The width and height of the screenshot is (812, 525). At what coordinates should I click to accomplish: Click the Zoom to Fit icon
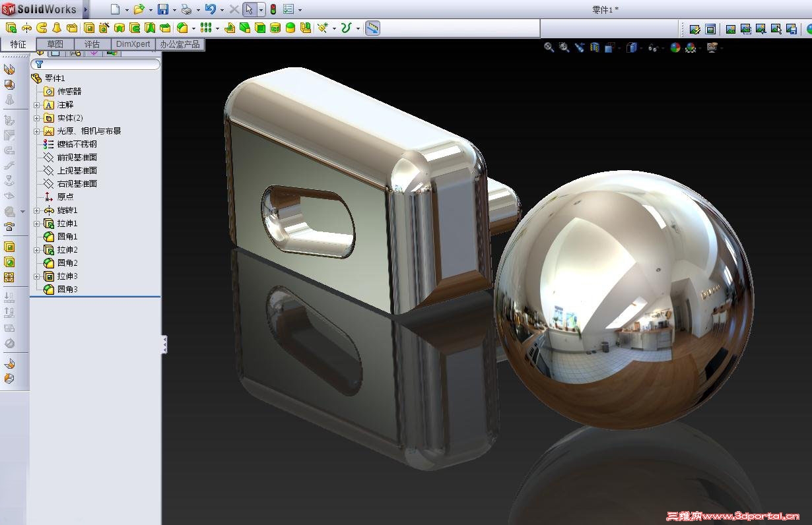(x=549, y=47)
